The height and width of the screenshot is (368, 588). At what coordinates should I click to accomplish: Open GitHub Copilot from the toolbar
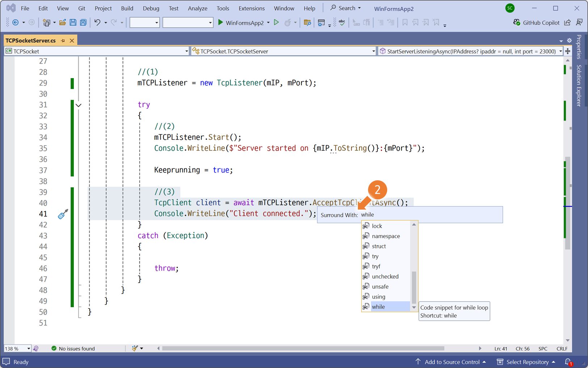click(536, 22)
